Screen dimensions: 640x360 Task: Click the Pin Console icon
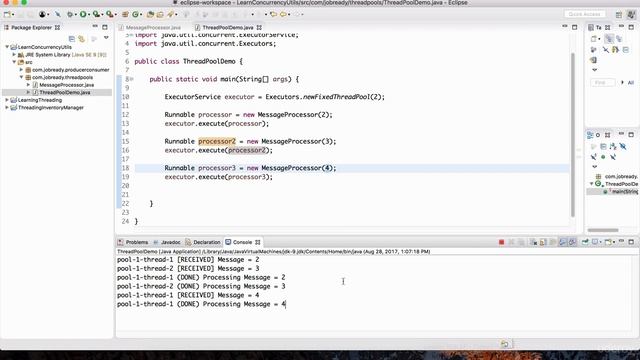(585, 242)
